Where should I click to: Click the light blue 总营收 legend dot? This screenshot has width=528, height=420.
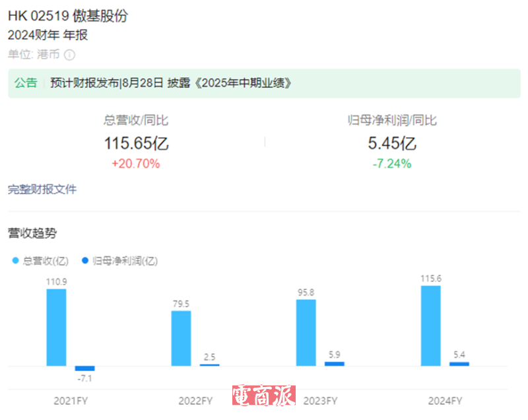click(16, 261)
